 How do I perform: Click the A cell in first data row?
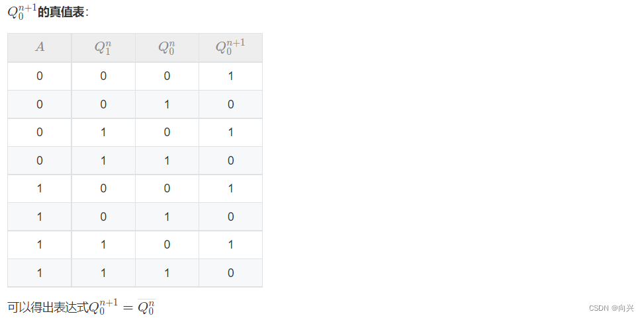(40, 77)
